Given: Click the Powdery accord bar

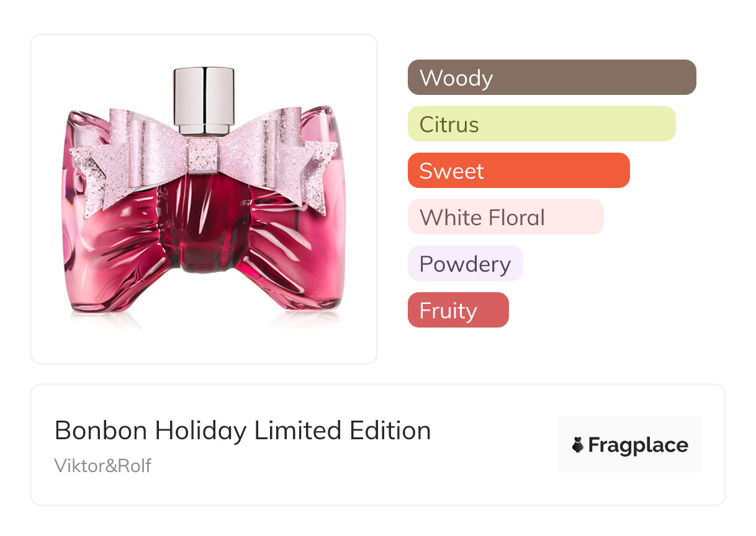Looking at the screenshot, I should coord(465,264).
